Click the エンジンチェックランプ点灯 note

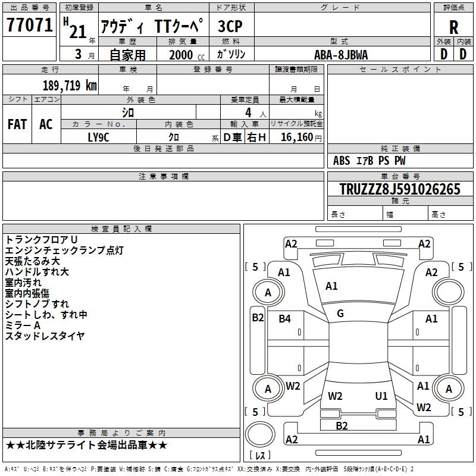click(64, 250)
